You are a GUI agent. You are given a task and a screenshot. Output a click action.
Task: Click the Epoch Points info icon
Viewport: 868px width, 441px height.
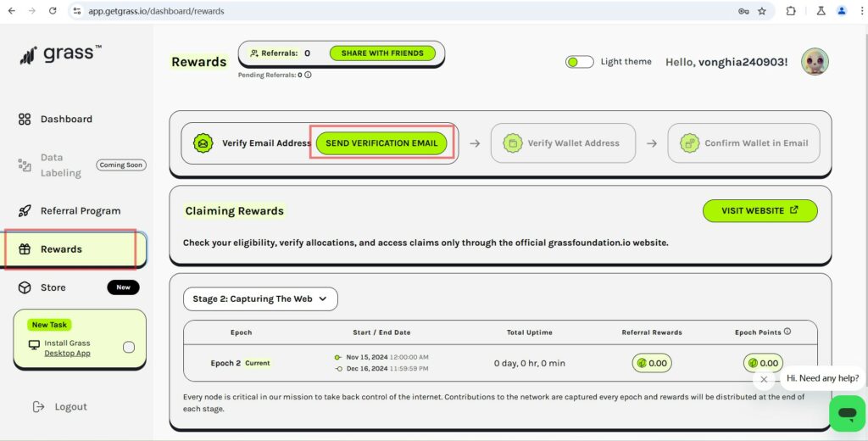click(787, 332)
